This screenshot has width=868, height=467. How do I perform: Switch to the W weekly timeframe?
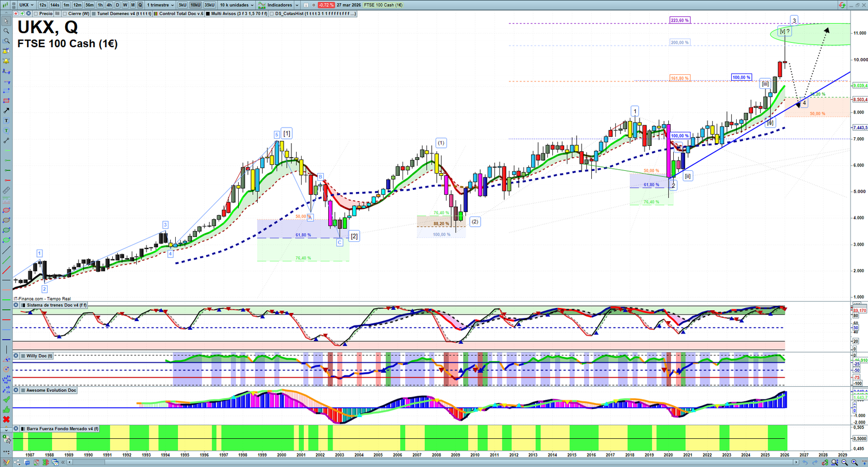click(125, 5)
